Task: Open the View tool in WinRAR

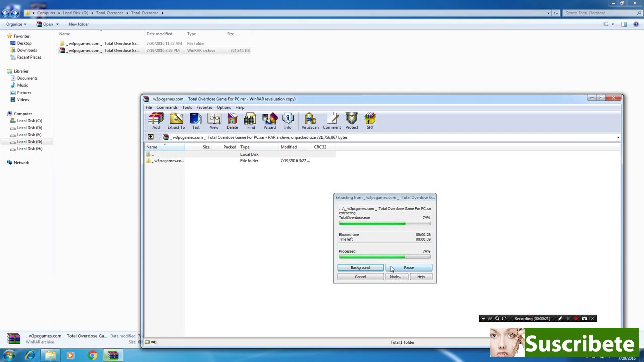Action: (214, 120)
